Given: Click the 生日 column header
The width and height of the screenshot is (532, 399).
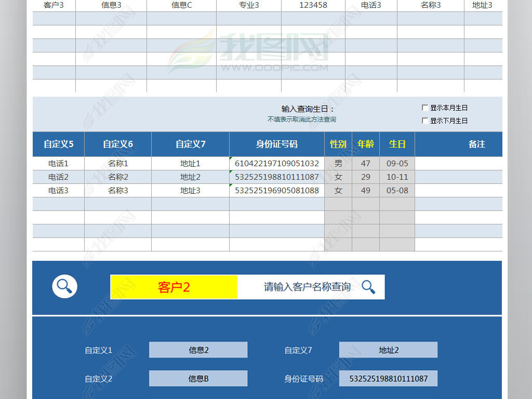Looking at the screenshot, I should tap(397, 144).
